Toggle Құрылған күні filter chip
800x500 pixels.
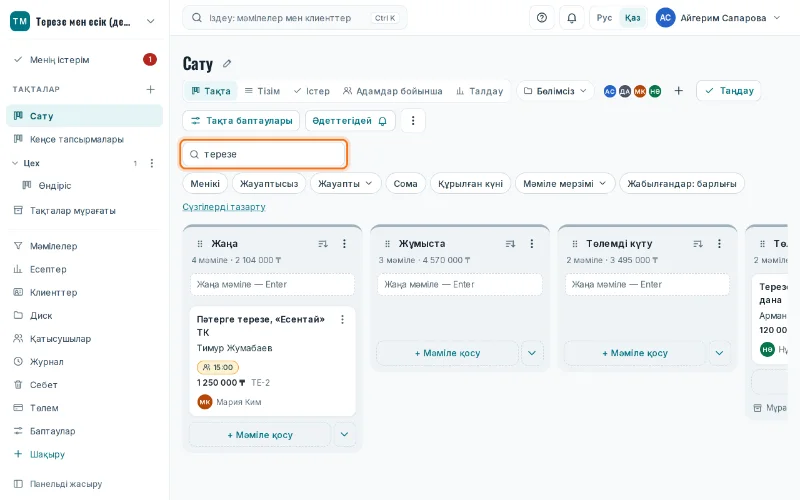click(x=470, y=184)
